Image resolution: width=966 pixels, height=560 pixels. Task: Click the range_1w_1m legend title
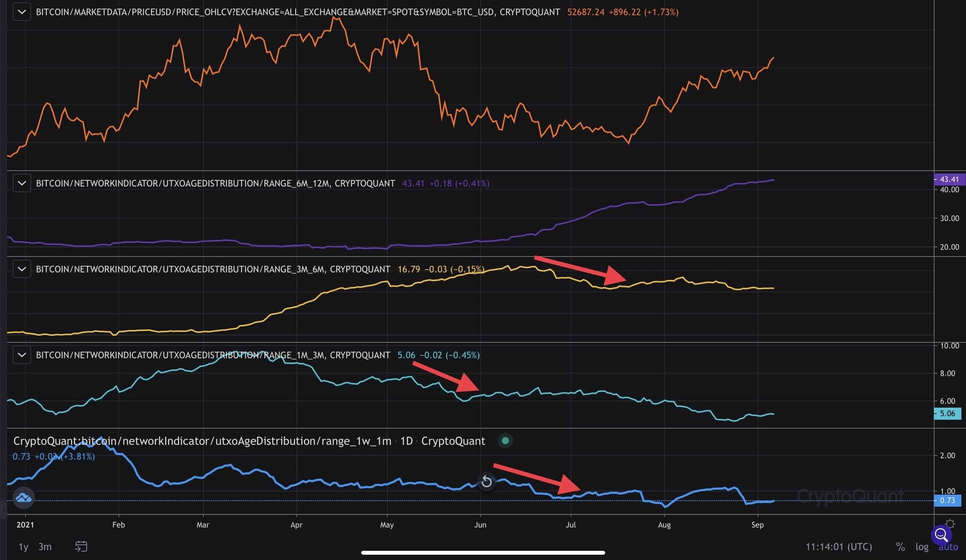[x=202, y=441]
